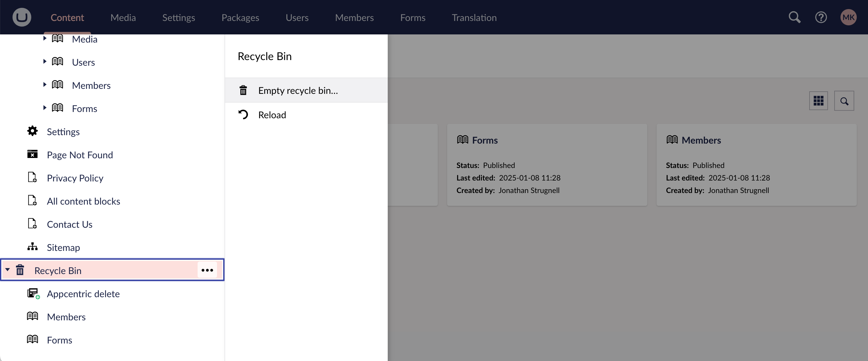The height and width of the screenshot is (361, 868).
Task: Click the Reload circular arrow icon
Action: click(x=243, y=114)
